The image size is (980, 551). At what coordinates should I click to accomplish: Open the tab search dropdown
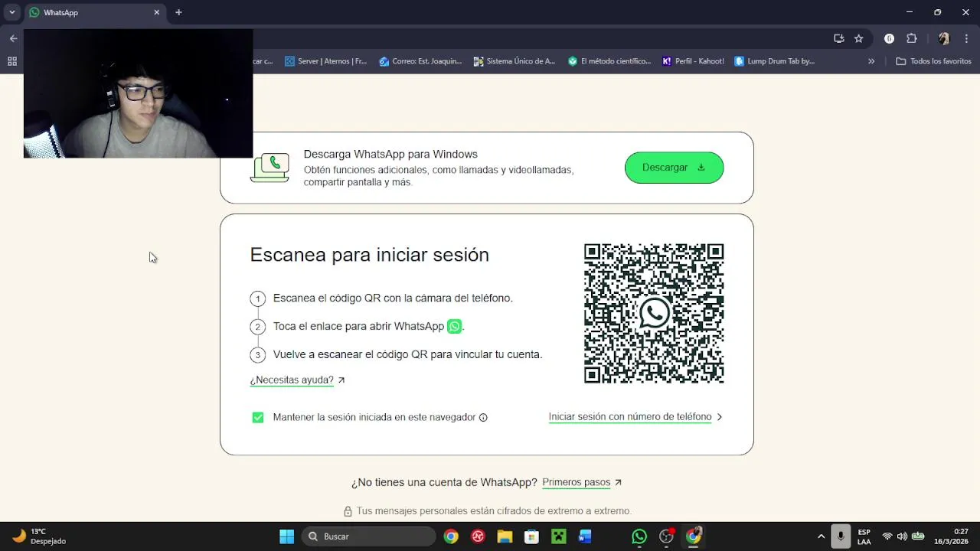click(x=12, y=12)
